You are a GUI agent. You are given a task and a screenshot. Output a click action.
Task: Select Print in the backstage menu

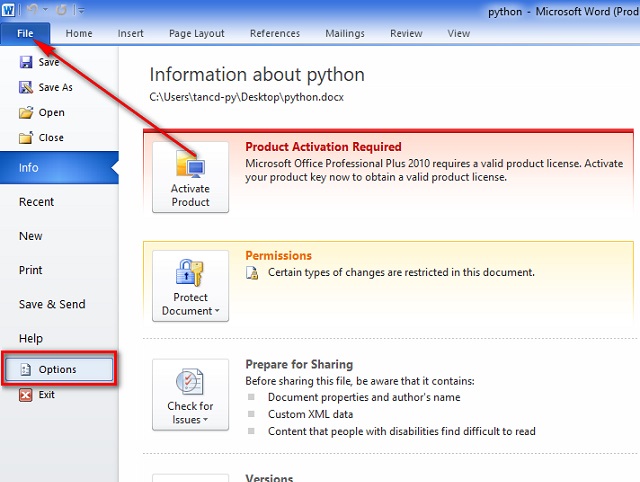(31, 270)
